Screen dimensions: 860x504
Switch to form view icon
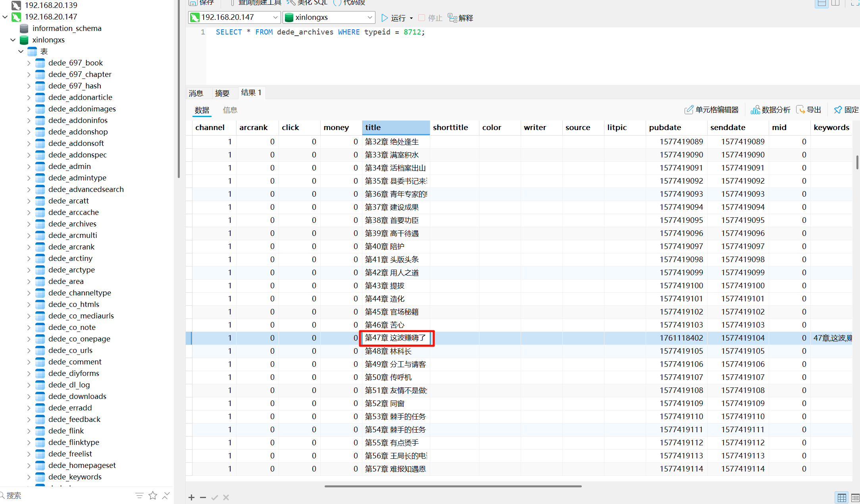click(855, 497)
